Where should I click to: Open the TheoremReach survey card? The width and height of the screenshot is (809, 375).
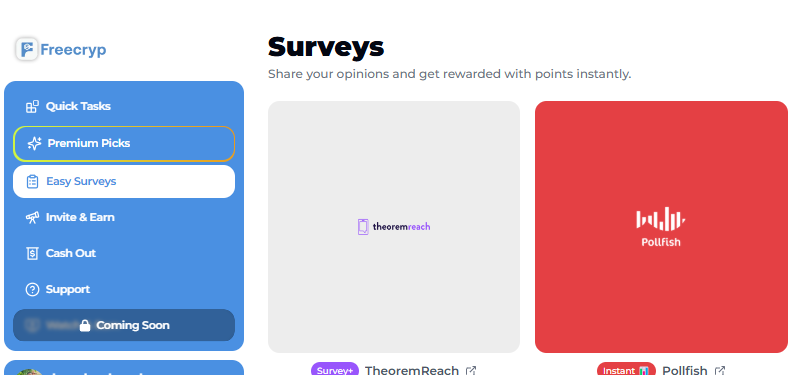[x=394, y=227]
